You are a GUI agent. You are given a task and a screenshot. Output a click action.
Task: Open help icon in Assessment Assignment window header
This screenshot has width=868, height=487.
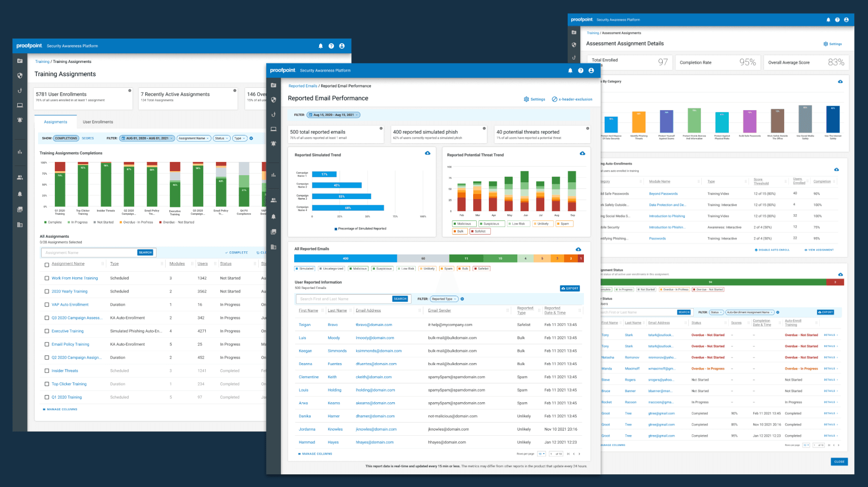coord(837,20)
